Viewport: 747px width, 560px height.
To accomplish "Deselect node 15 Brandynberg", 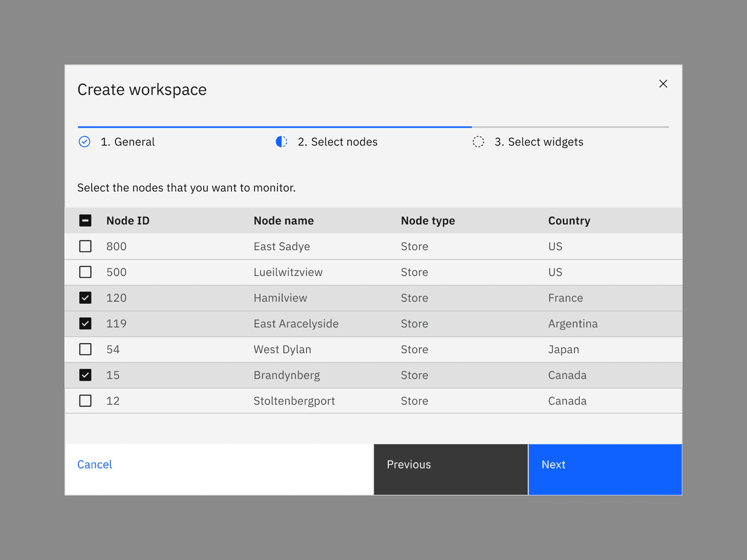I will tap(85, 375).
